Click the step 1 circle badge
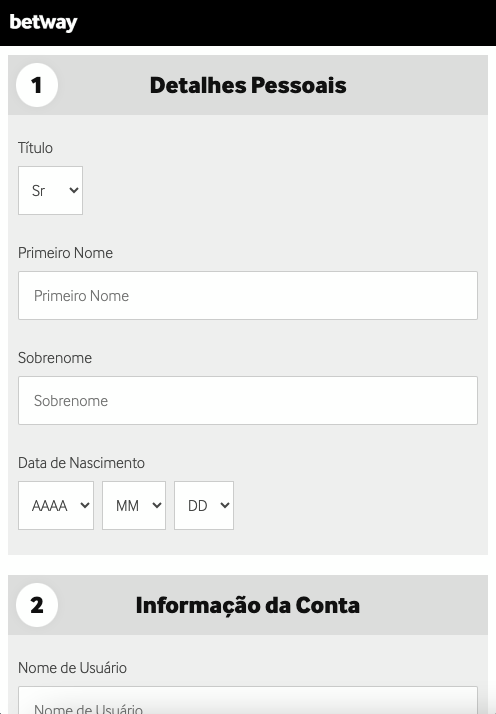 37,85
